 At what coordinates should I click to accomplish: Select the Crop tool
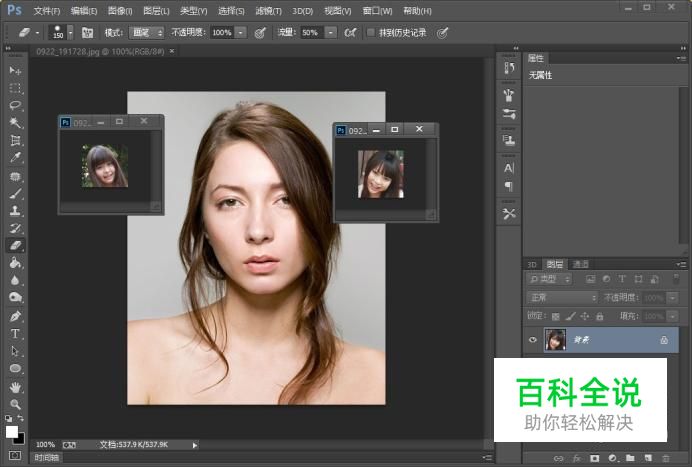(15, 140)
